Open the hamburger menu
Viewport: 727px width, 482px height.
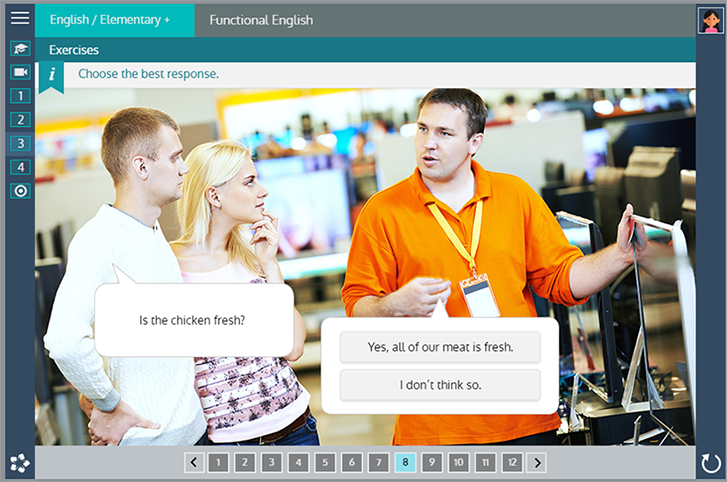click(x=19, y=18)
